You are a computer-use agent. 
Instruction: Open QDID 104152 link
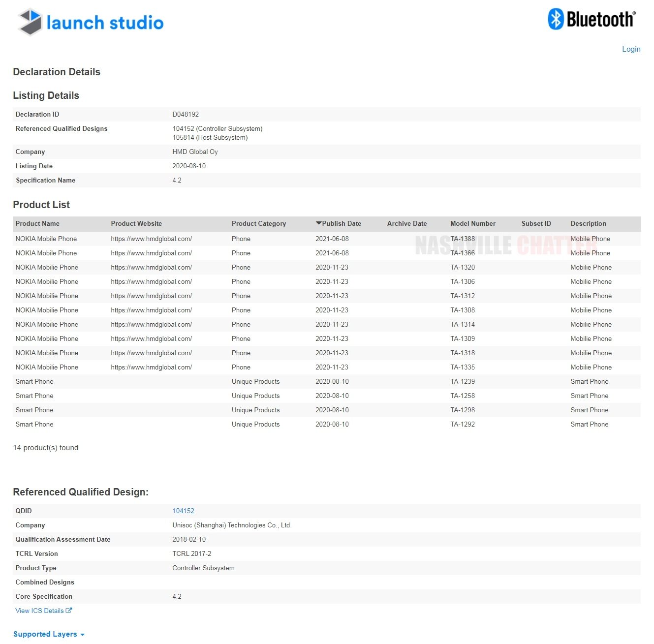click(183, 511)
